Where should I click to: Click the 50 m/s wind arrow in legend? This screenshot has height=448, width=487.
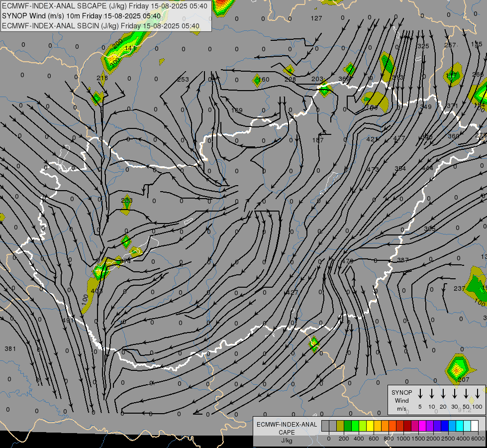click(466, 394)
